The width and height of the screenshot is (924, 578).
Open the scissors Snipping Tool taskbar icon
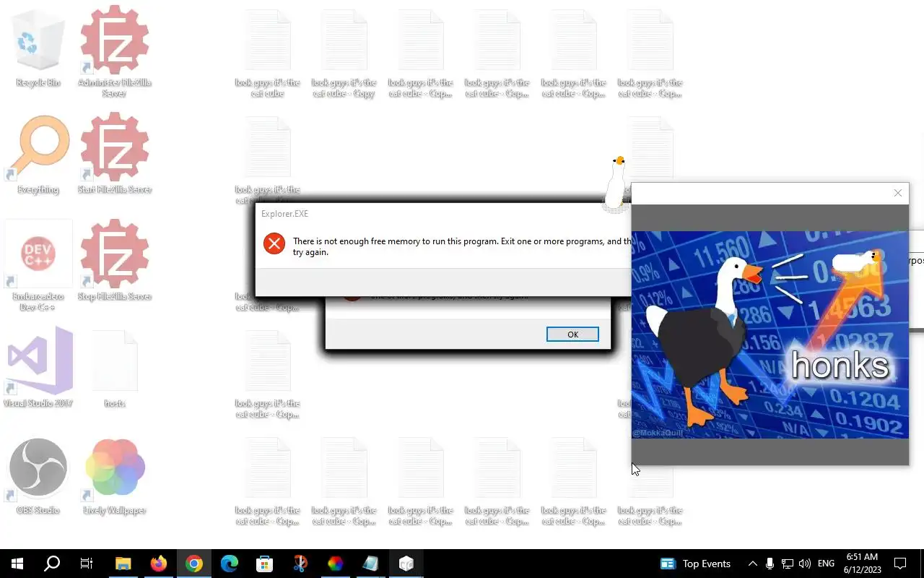(300, 564)
